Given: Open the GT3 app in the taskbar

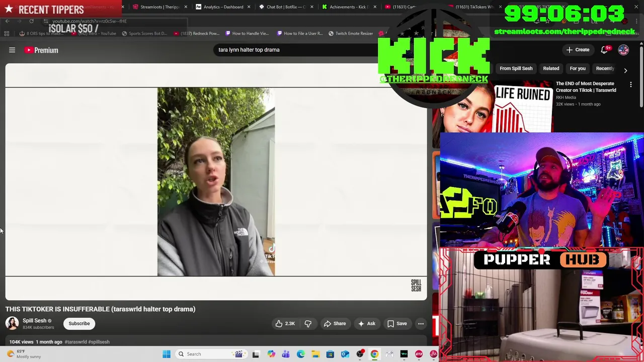Looking at the screenshot, I should coord(419,354).
